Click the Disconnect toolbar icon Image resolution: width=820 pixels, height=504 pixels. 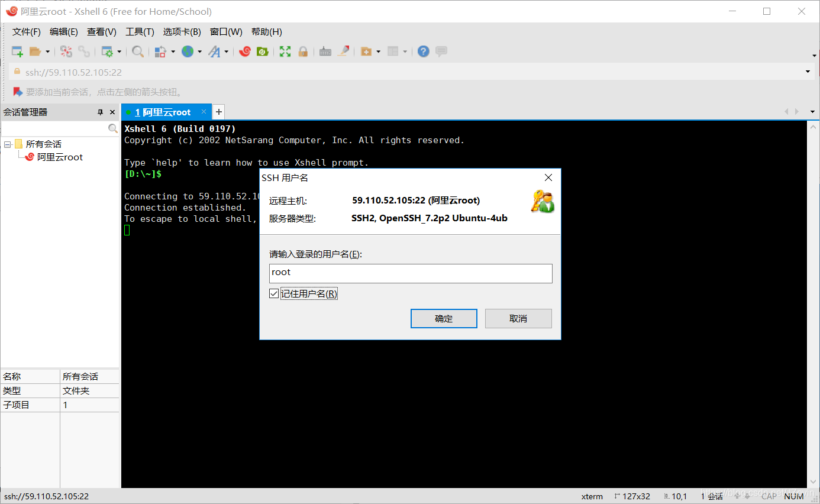tap(66, 51)
